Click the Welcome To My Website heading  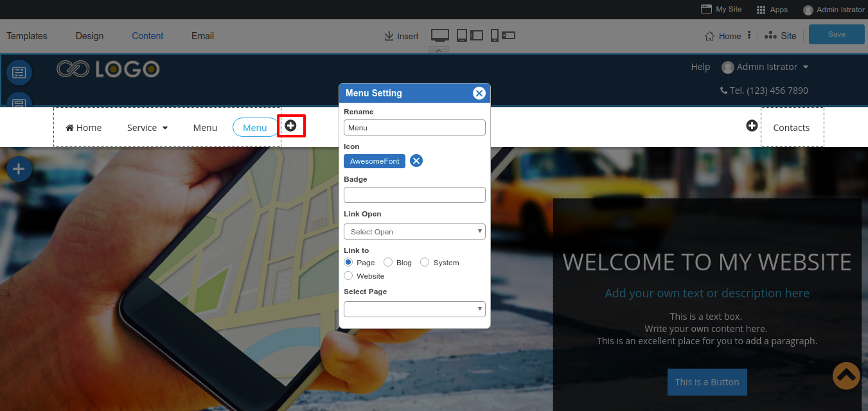click(707, 262)
